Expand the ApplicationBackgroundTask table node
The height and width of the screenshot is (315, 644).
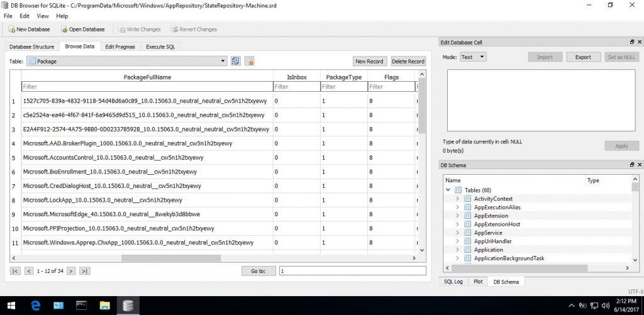click(457, 258)
